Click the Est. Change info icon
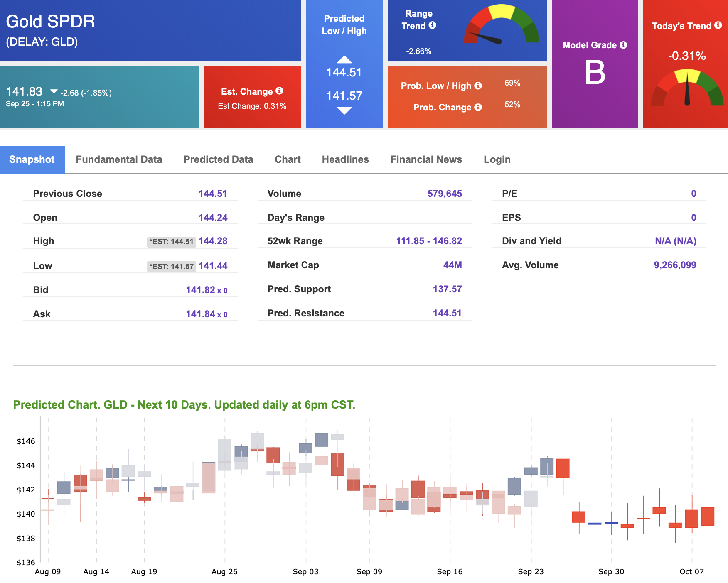728x583 pixels. [x=279, y=91]
